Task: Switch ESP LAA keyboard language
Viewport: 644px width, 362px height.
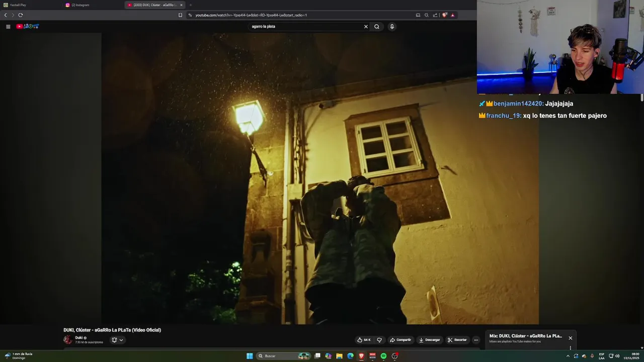Action: [x=602, y=356]
